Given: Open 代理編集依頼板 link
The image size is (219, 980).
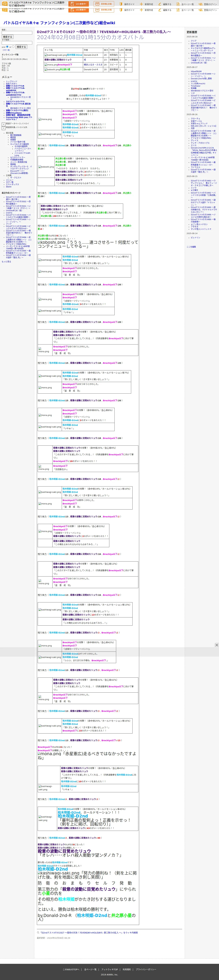Looking at the screenshot, I should tap(17, 160).
